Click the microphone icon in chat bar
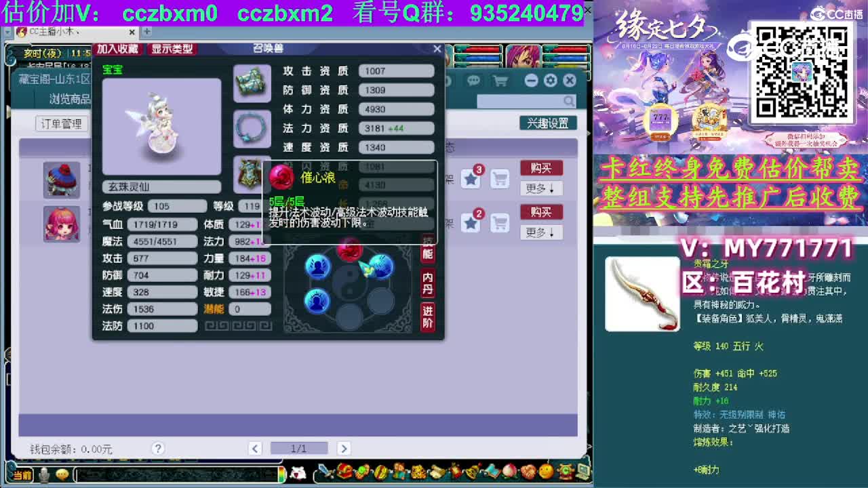The image size is (868, 488). coord(44,474)
